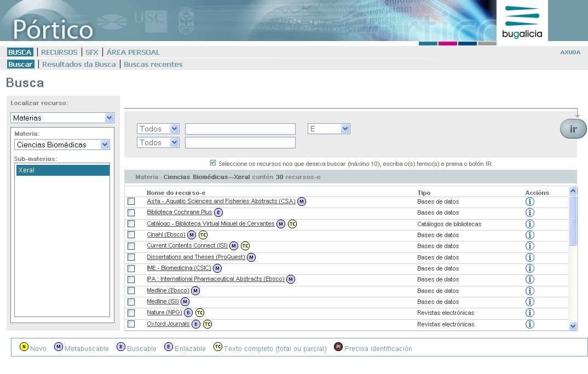Open the AXUDA help link
The height and width of the screenshot is (374, 588).
pyautogui.click(x=570, y=52)
